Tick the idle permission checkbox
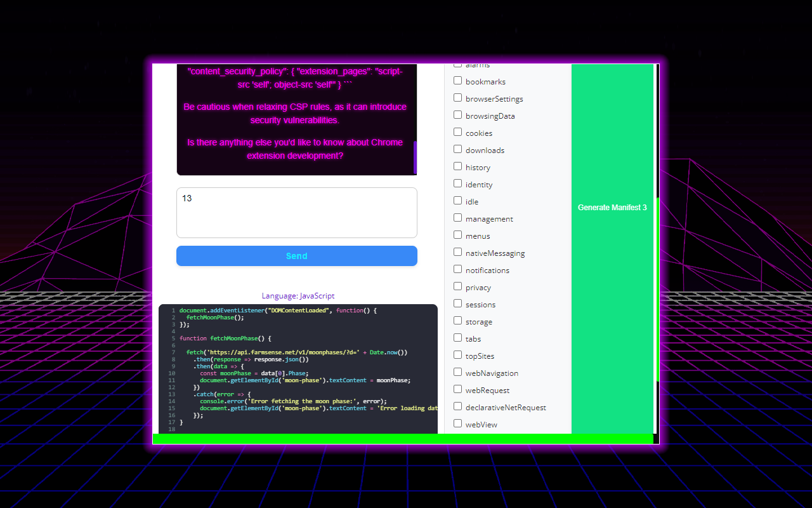The width and height of the screenshot is (812, 508). pos(457,201)
